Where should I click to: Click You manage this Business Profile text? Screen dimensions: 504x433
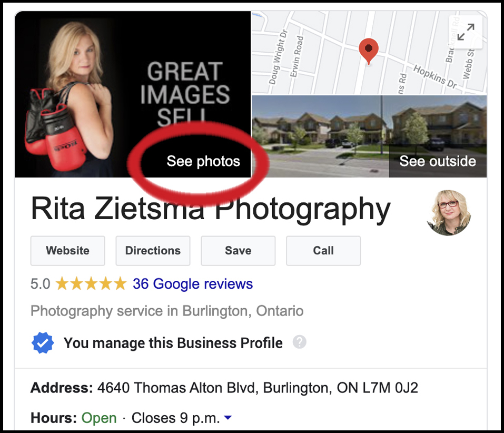(x=173, y=343)
